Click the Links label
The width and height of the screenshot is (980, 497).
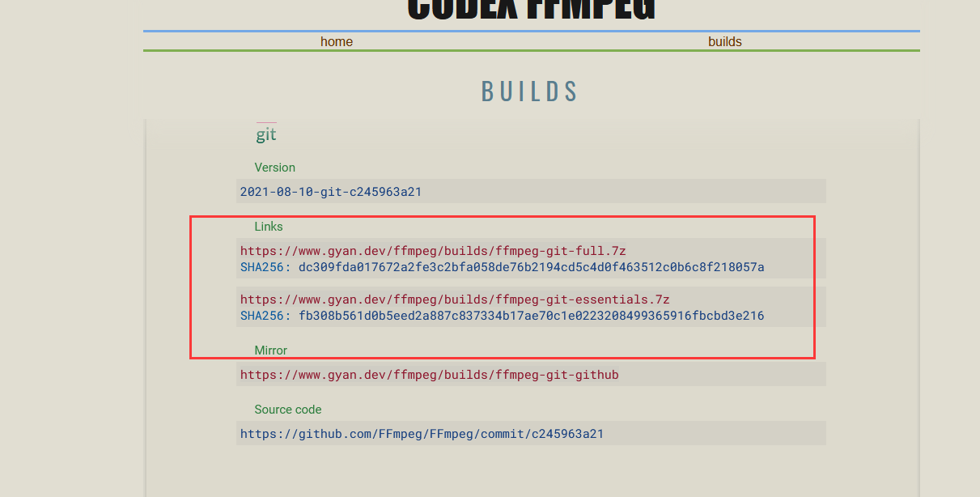pos(269,227)
